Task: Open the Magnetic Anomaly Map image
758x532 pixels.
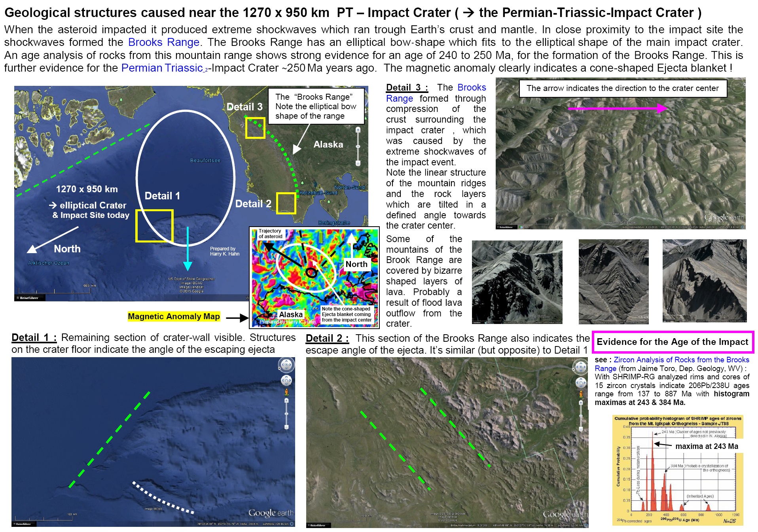Action: (314, 277)
